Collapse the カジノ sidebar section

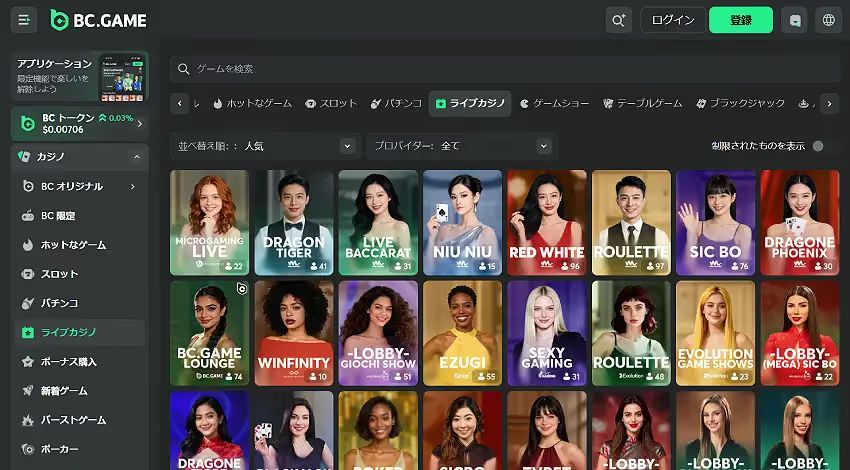pyautogui.click(x=136, y=157)
